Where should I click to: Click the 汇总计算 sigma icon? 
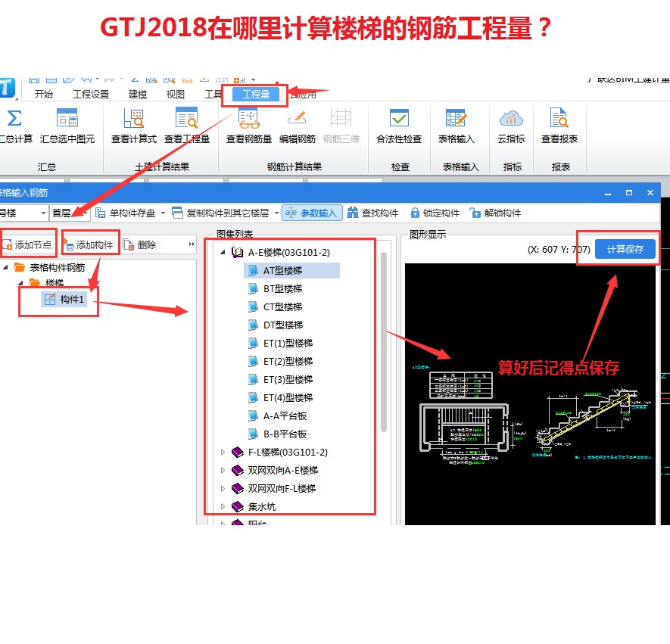click(14, 118)
